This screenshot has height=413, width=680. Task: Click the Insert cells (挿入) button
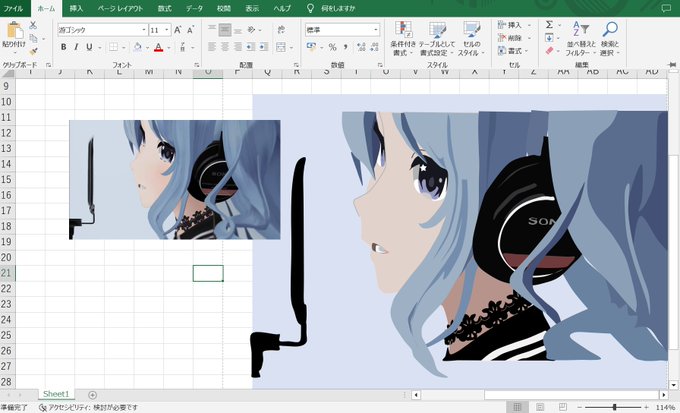tap(514, 25)
